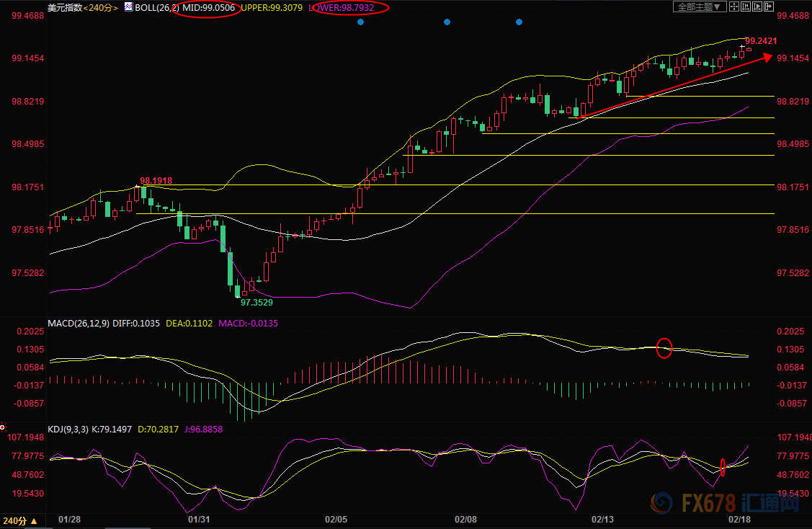The width and height of the screenshot is (812, 529).
Task: Click the vertical axis scale icon
Action: click(746, 6)
